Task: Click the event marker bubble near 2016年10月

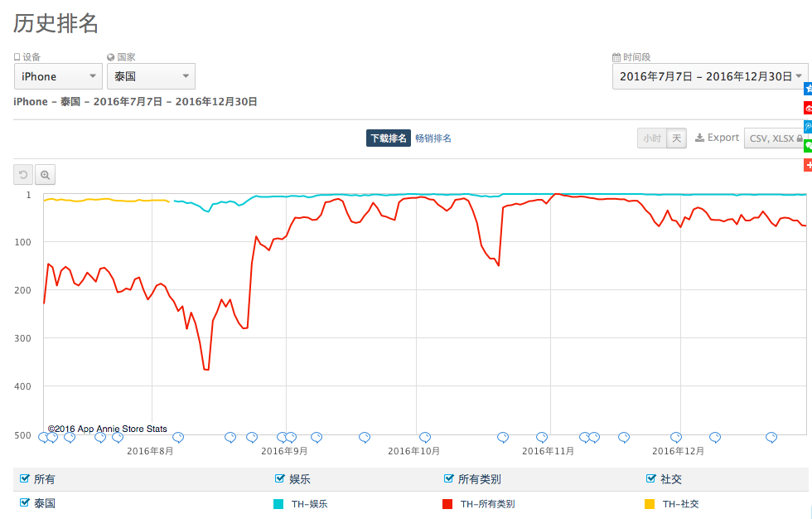Action: tap(425, 437)
